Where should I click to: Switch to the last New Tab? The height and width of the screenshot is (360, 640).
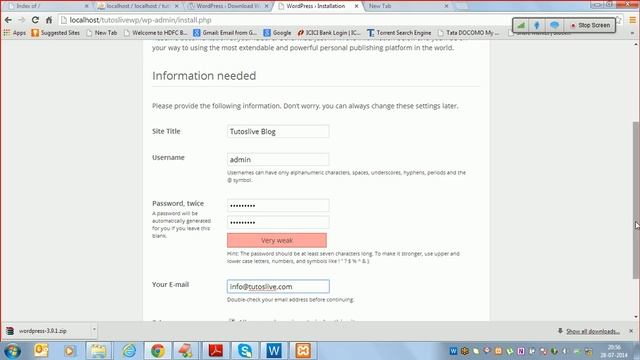(x=404, y=6)
